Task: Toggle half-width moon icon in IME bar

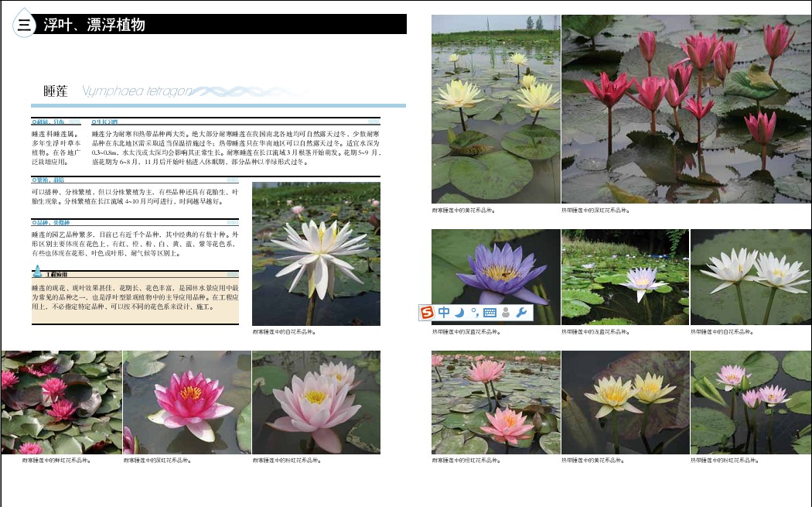Action: 459,313
